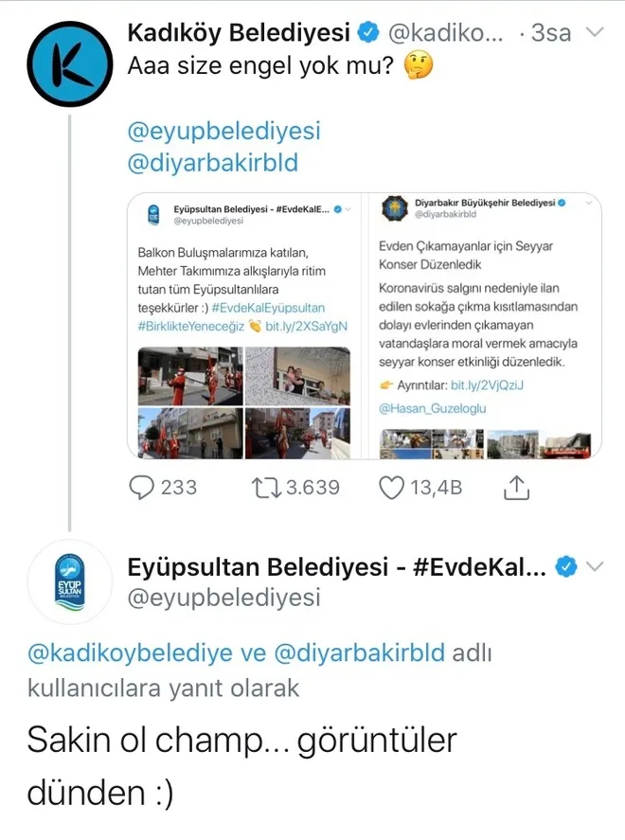This screenshot has width=625, height=840.
Task: Expand Eyüpsultan reply options chevron
Action: click(x=596, y=567)
